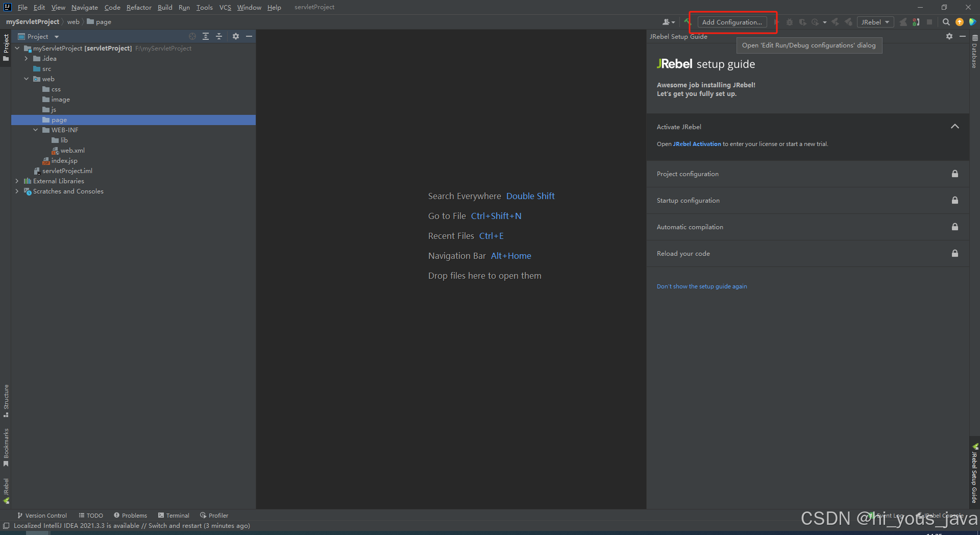Viewport: 980px width, 535px height.
Task: Click the index.jsp file
Action: [x=60, y=161]
